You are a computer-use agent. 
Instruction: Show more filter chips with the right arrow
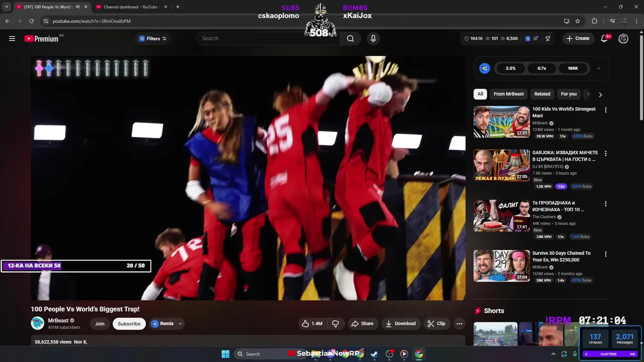click(x=600, y=95)
